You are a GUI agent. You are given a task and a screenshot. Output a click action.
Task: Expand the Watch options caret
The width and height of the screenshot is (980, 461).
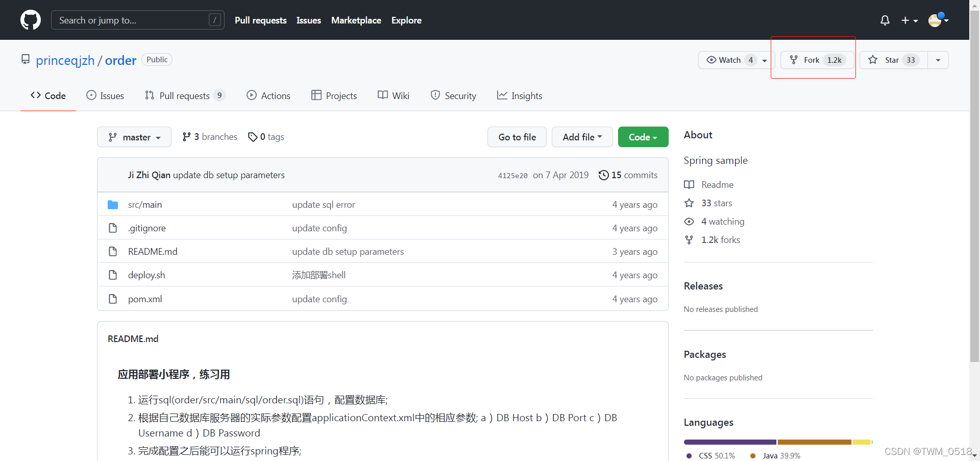[x=765, y=60]
